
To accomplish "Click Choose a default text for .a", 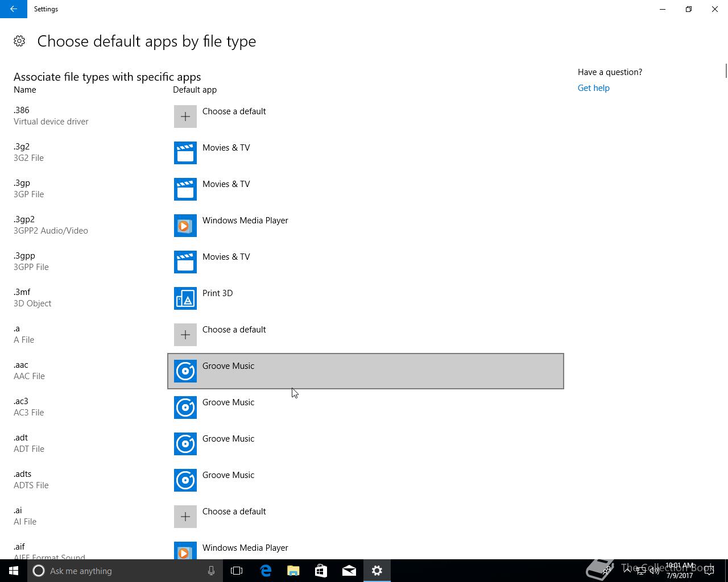I will [x=234, y=330].
